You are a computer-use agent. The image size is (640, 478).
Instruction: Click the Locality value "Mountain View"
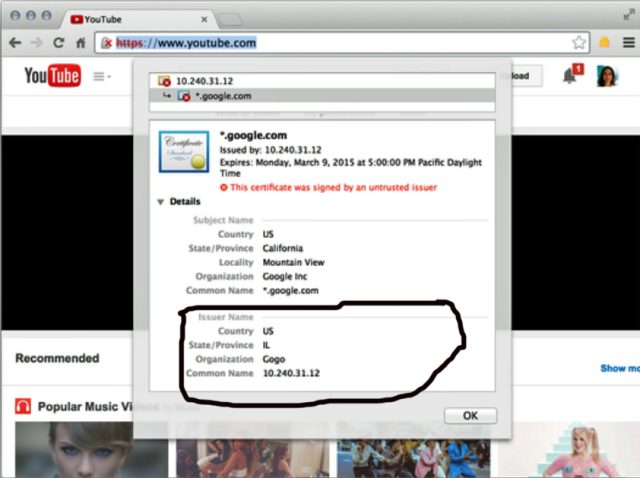[293, 262]
